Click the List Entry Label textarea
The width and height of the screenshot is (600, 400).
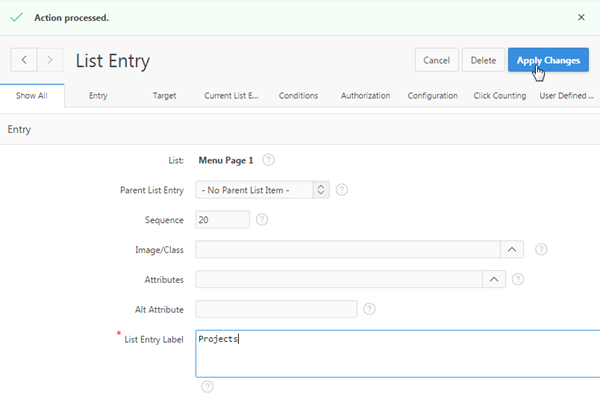tap(398, 354)
